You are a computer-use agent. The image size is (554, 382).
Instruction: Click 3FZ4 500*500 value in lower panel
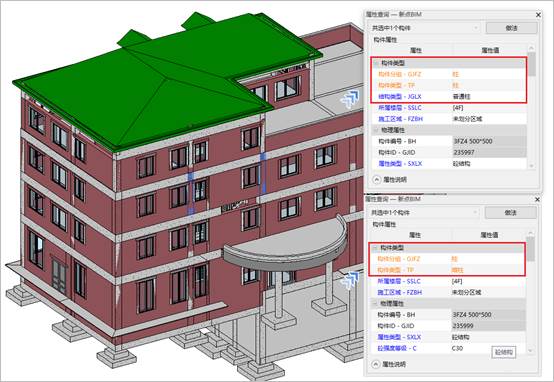[x=488, y=315]
